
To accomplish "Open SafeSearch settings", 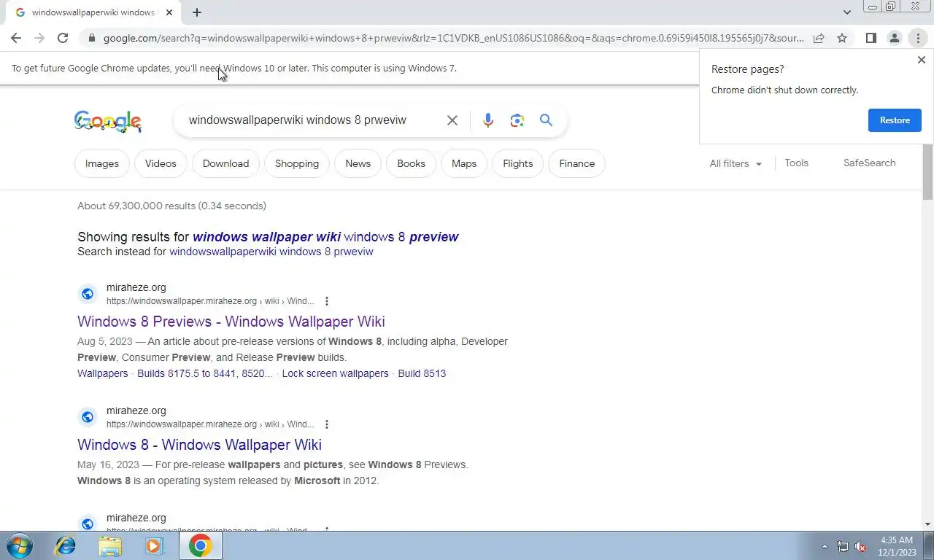I will point(869,163).
